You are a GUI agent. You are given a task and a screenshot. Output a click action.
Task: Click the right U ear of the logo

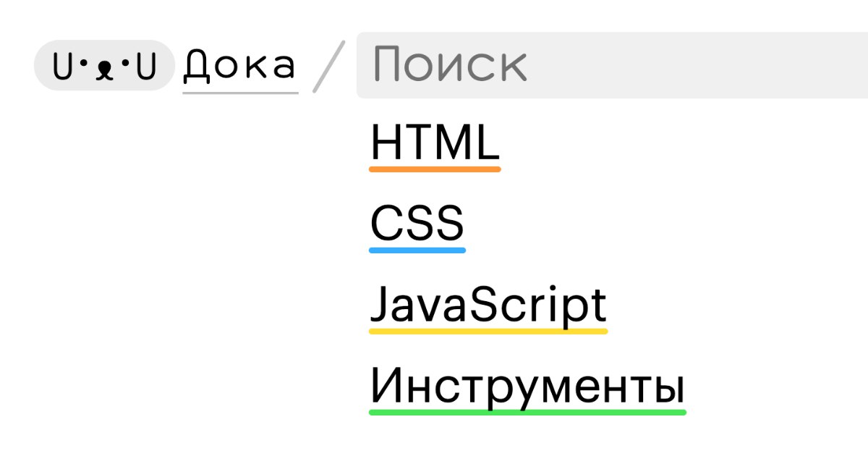(x=147, y=67)
